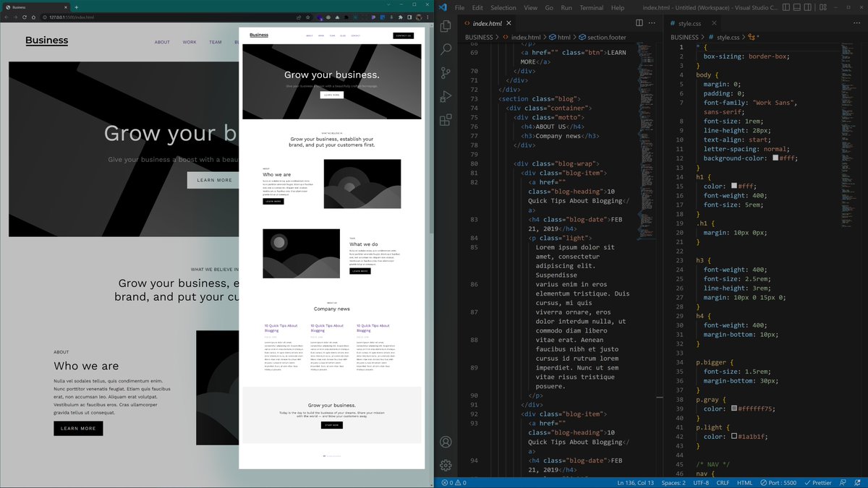Click the split editor icon beside index.html tab
Screen dimensions: 868x488
[639, 23]
